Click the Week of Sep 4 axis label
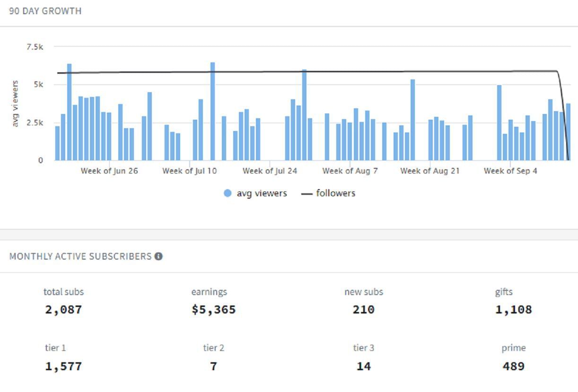The width and height of the screenshot is (578, 392). [x=510, y=171]
